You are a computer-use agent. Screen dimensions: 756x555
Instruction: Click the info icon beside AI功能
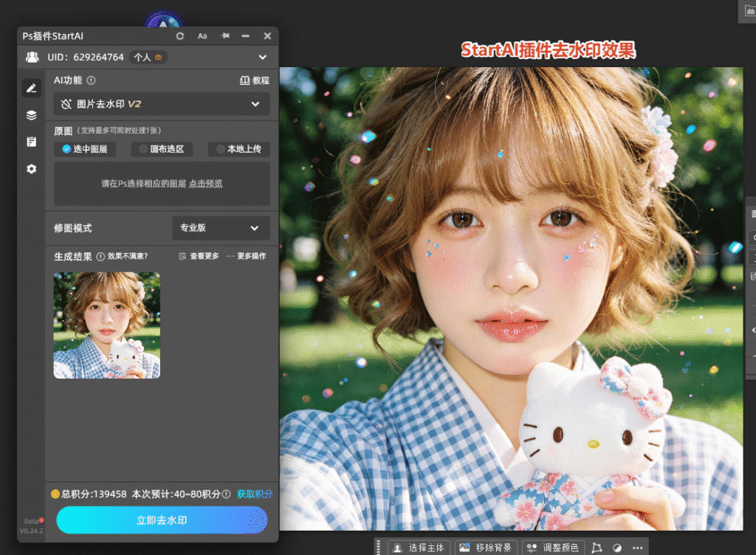91,80
